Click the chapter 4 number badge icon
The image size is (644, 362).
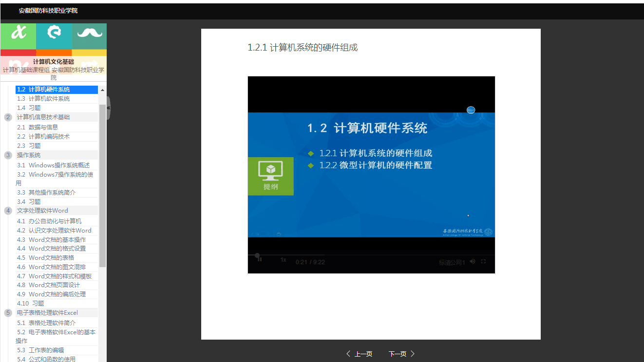tap(8, 211)
